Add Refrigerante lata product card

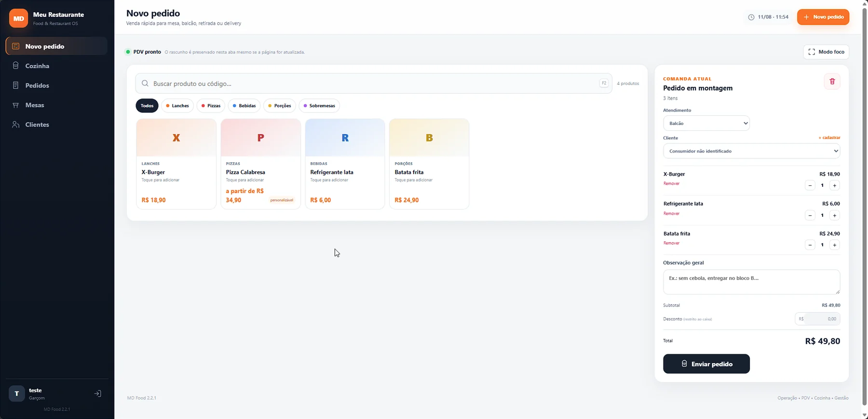tap(345, 164)
